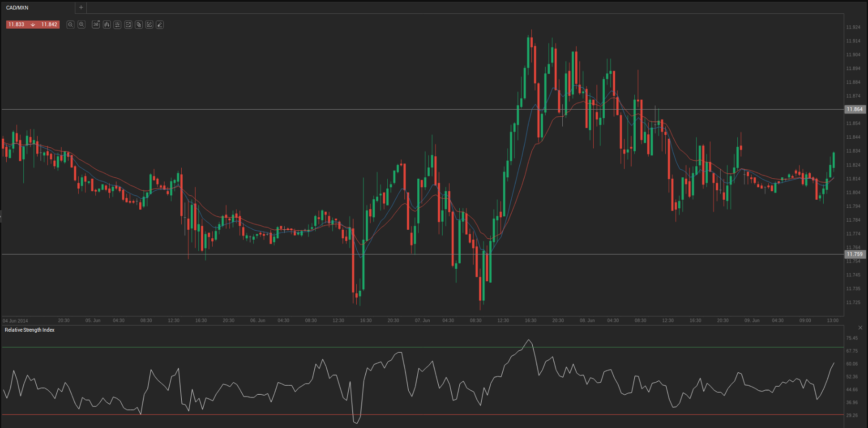Click the 06. Jun date marker
Screen dimensions: 868x428
point(258,320)
